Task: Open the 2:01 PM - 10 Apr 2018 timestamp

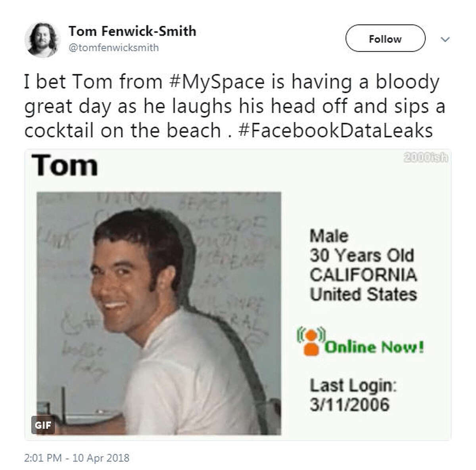Action: point(77,458)
